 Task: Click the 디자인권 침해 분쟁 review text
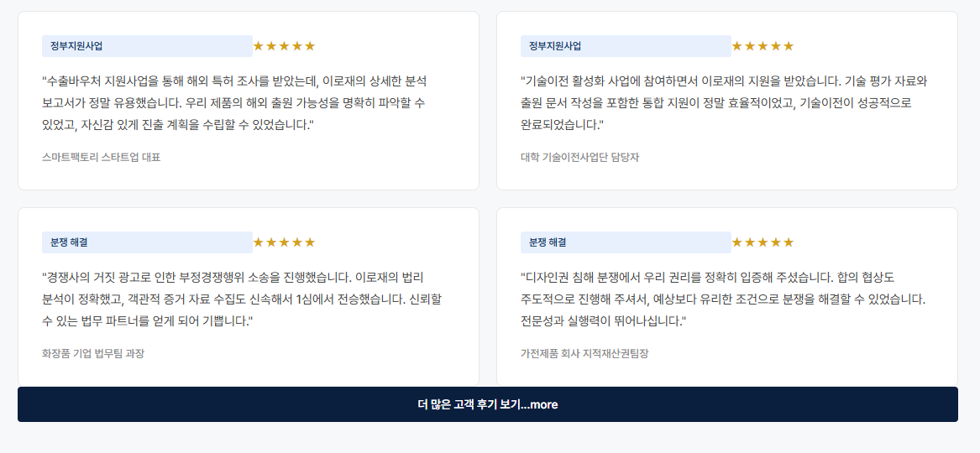click(x=722, y=299)
